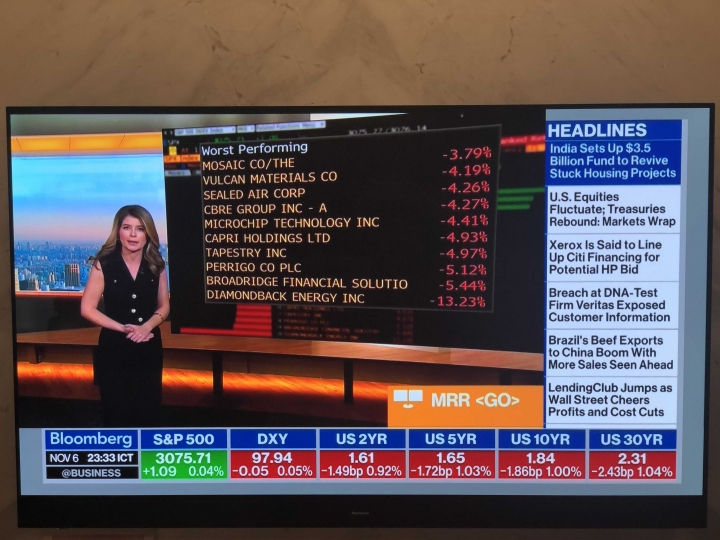Image resolution: width=720 pixels, height=540 pixels.
Task: Select the CAPRI HOLDINGS LTD row
Action: click(346, 237)
